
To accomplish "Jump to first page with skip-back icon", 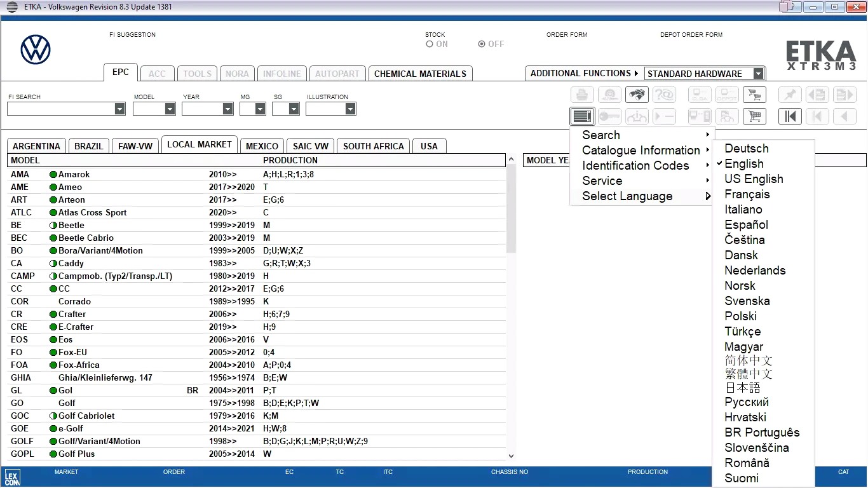I will pos(790,116).
